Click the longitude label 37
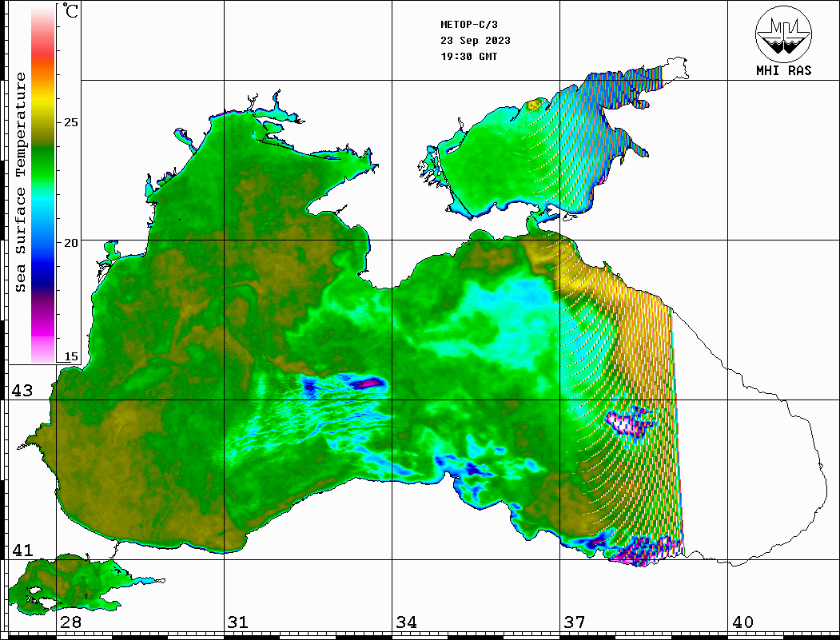Image resolution: width=840 pixels, height=640 pixels. [575, 622]
